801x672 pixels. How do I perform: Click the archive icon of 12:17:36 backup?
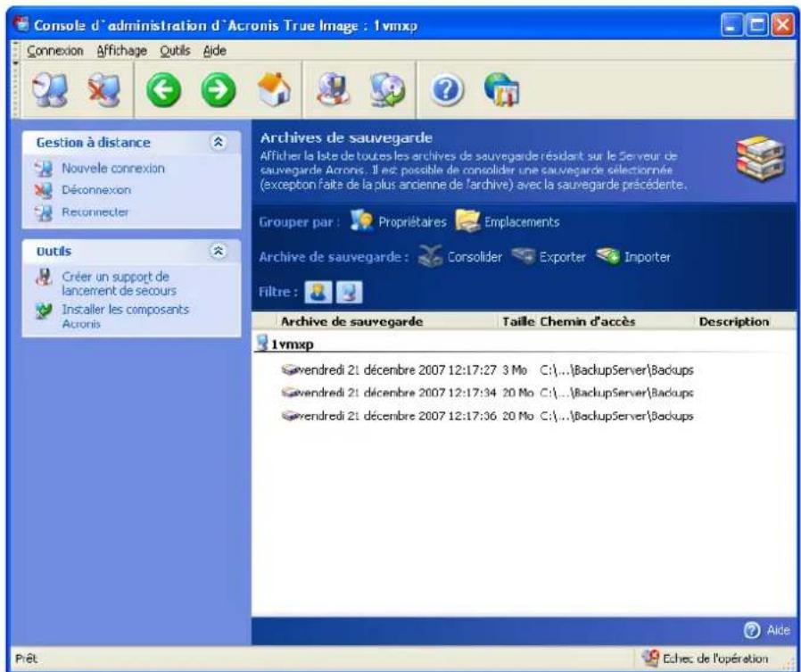pyautogui.click(x=290, y=416)
